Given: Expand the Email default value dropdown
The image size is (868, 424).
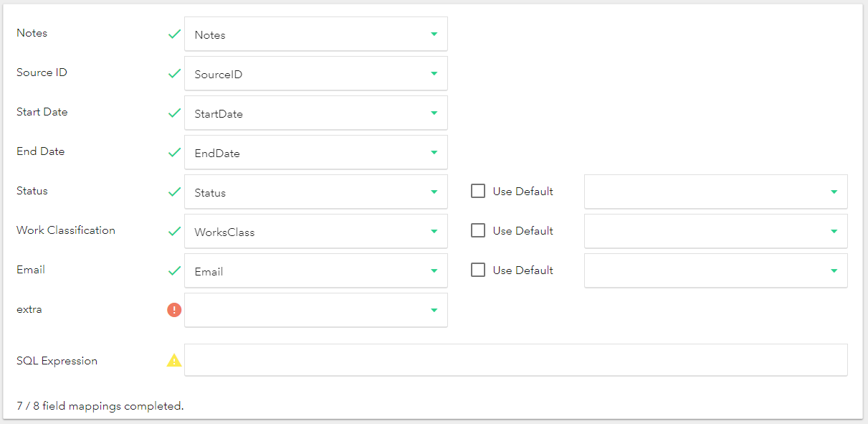Looking at the screenshot, I should pyautogui.click(x=715, y=270).
